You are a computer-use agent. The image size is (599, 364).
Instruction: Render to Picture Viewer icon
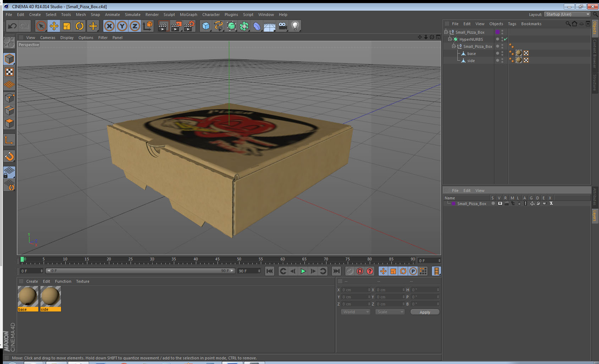pyautogui.click(x=176, y=26)
